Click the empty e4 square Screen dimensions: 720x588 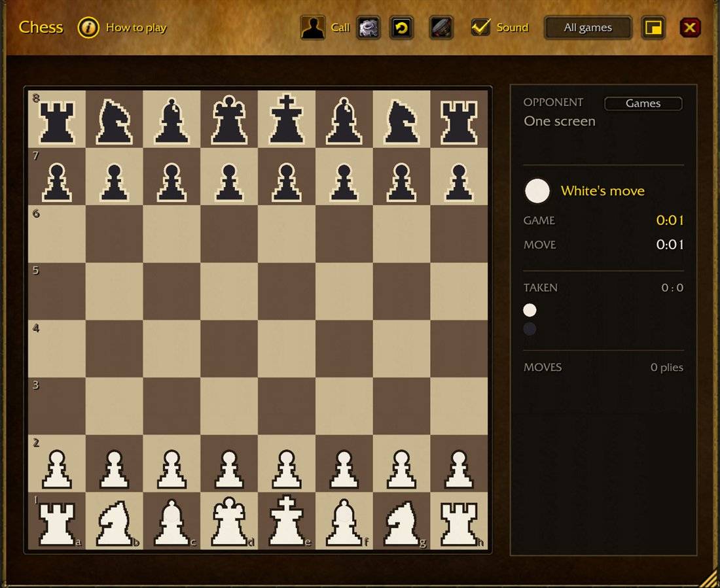287,349
